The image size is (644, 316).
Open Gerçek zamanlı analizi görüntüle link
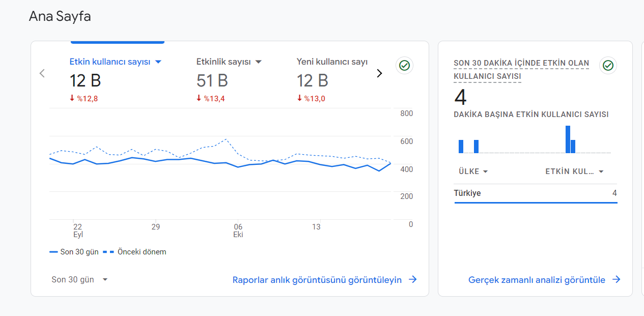tap(537, 280)
